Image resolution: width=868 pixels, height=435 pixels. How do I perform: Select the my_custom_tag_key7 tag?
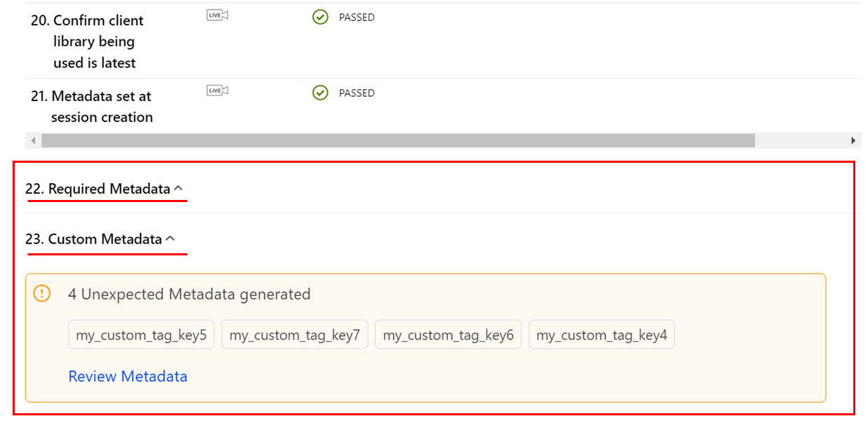294,335
